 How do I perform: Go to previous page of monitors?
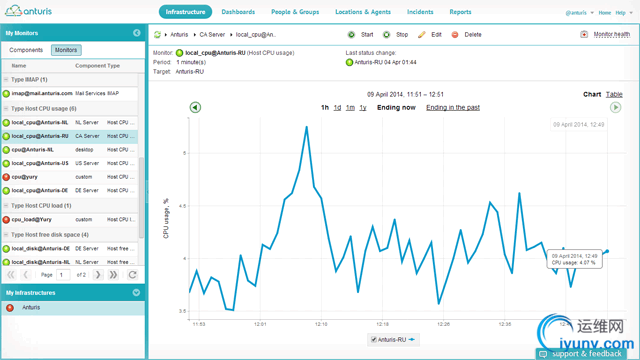[x=26, y=275]
